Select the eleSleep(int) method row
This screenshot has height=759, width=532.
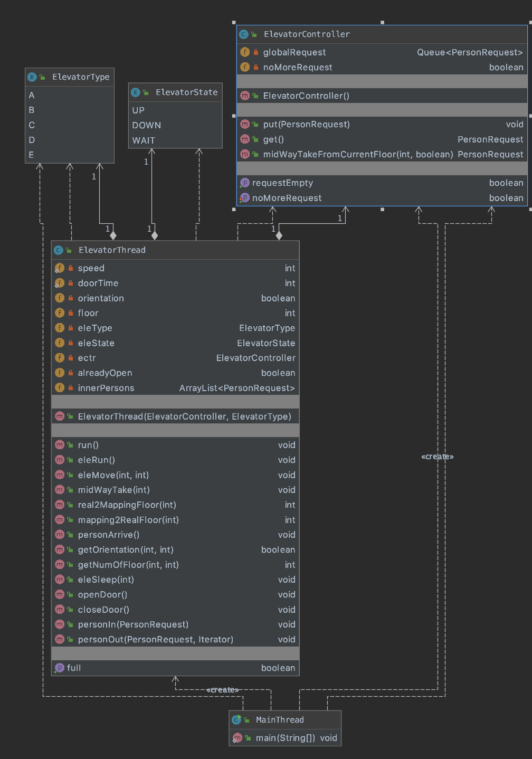coord(175,580)
